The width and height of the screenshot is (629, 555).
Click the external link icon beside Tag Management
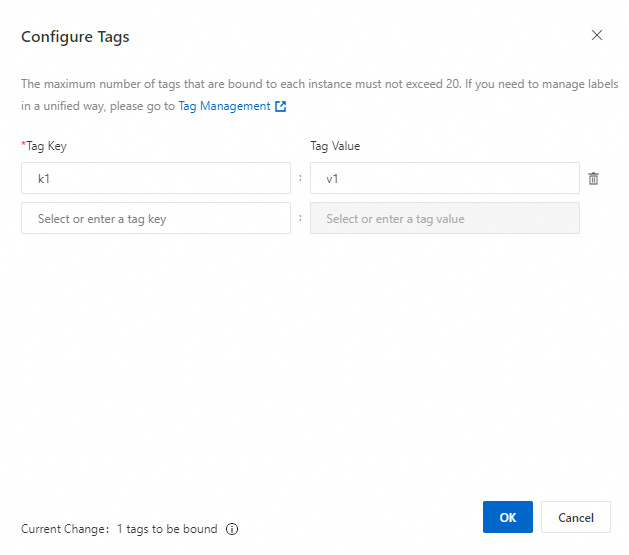coord(281,106)
